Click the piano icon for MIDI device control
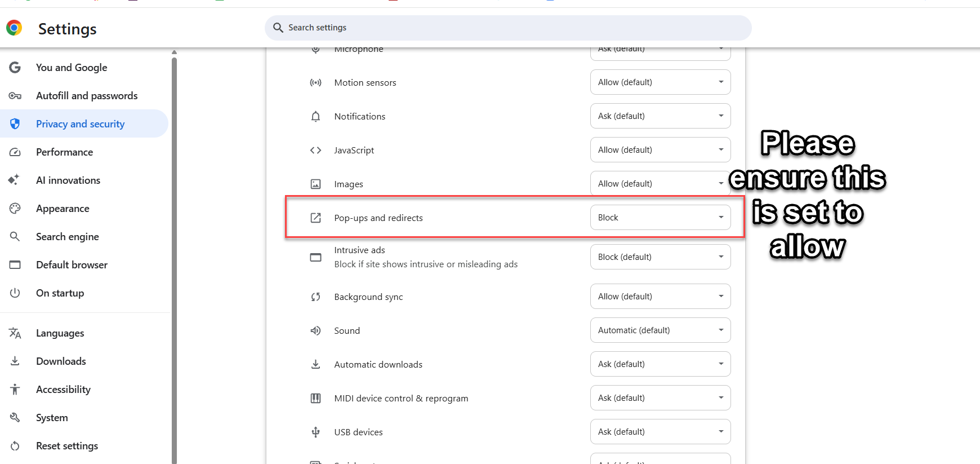This screenshot has width=980, height=464. pos(316,398)
